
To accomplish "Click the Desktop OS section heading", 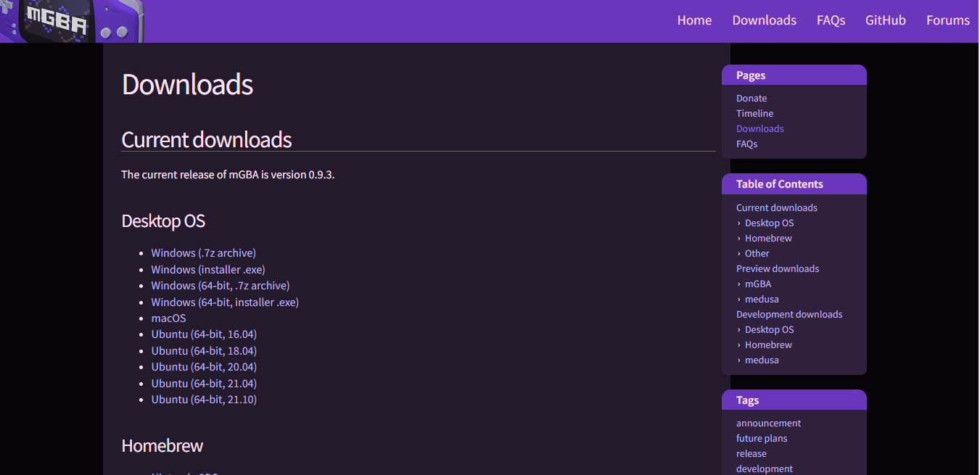I will (x=163, y=221).
